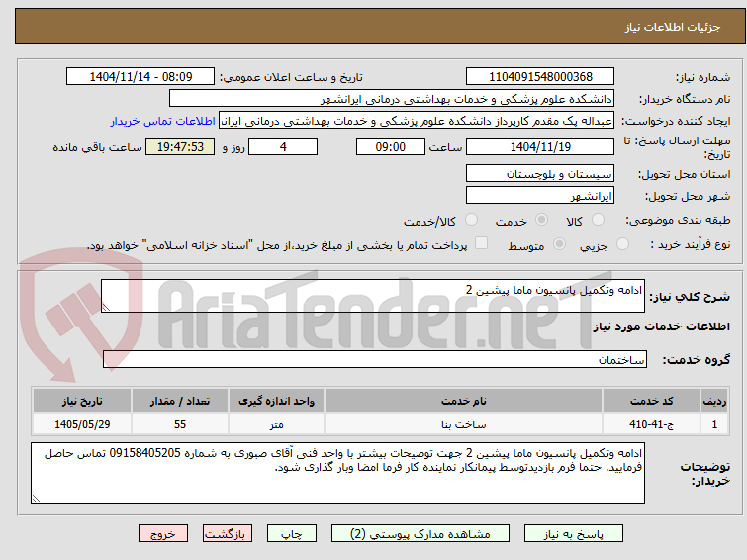Click resize handle of توضیحات خریدار box
This screenshot has height=560, width=747.
coord(37,498)
